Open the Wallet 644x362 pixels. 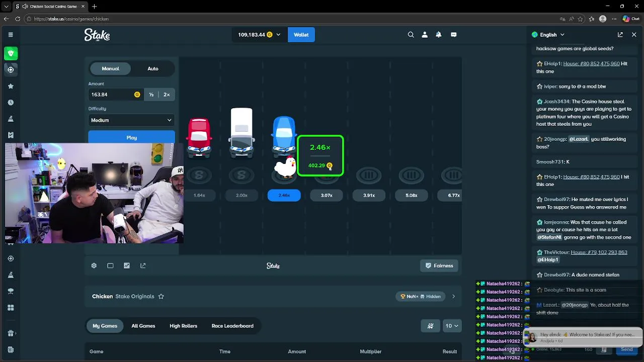(301, 35)
